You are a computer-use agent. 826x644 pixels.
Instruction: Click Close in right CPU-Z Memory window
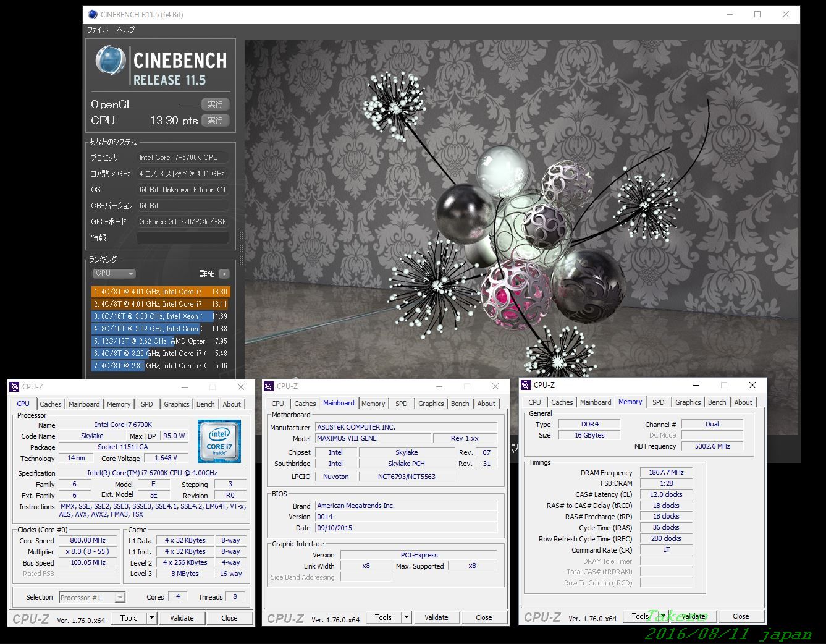(741, 616)
